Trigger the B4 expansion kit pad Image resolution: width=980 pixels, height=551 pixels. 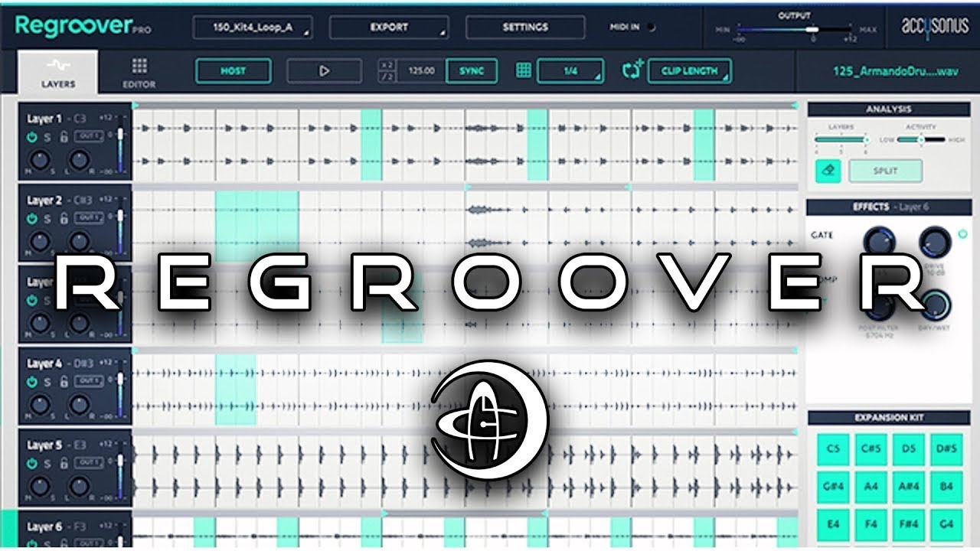pyautogui.click(x=947, y=487)
